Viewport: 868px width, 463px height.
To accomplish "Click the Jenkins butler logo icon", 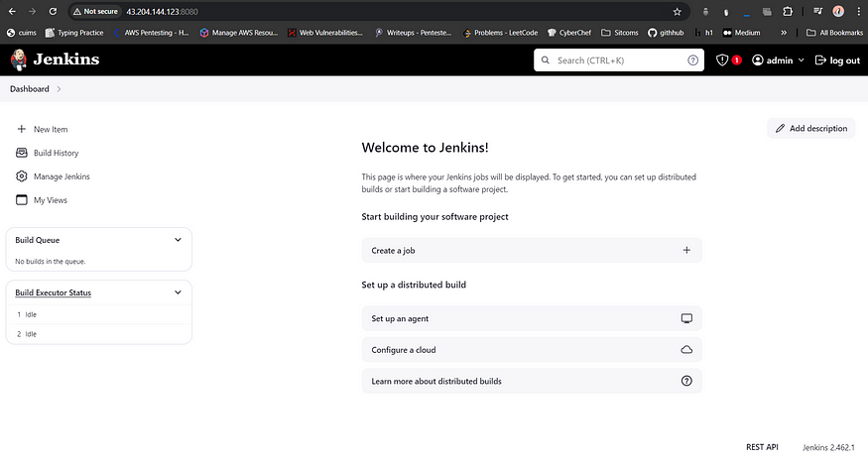I will [x=18, y=59].
